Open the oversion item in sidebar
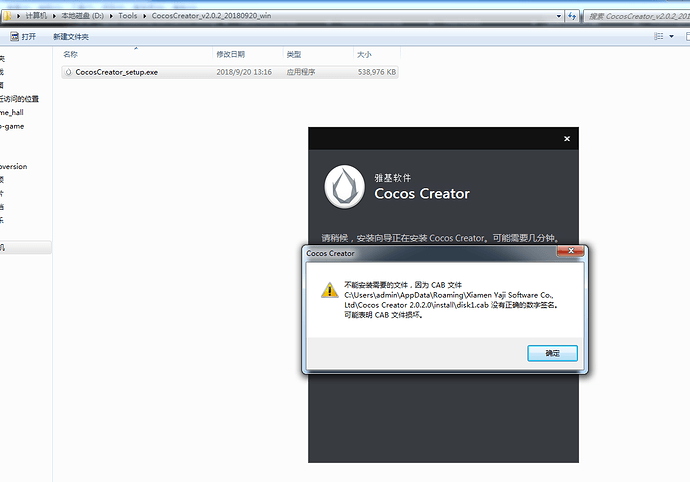Image resolution: width=690 pixels, height=482 pixels. click(x=14, y=166)
